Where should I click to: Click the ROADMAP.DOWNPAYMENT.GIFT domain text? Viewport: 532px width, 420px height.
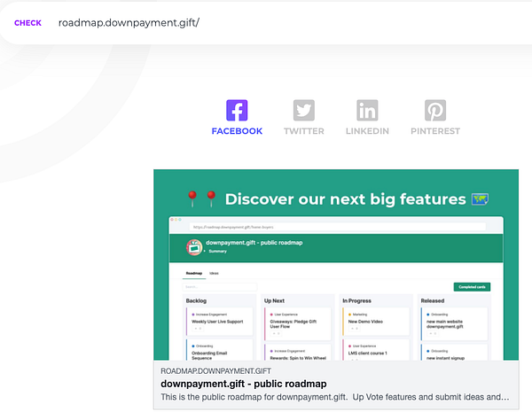coord(215,371)
